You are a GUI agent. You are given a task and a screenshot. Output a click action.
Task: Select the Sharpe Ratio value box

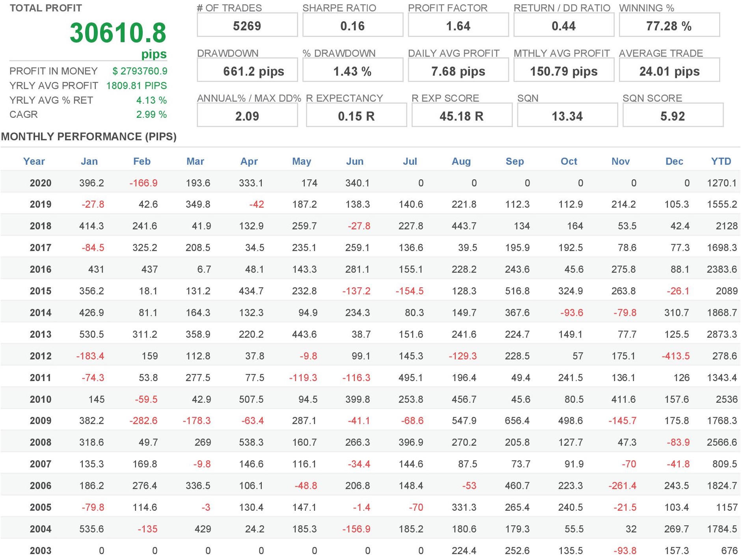click(352, 26)
